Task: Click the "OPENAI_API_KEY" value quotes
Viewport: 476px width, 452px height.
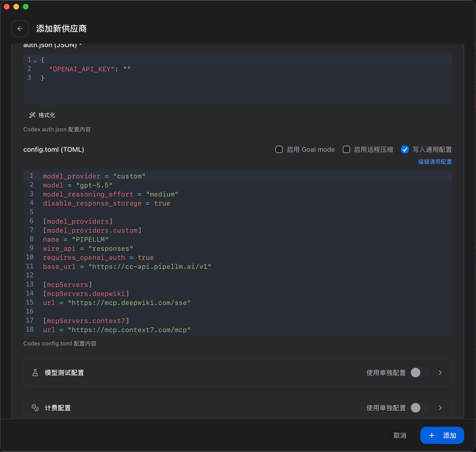Action: click(x=127, y=69)
